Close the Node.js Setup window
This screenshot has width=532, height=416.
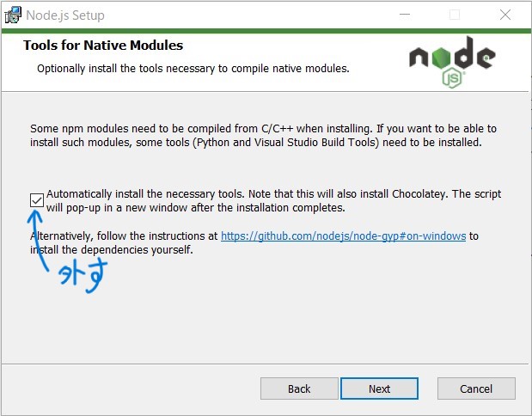click(x=505, y=15)
